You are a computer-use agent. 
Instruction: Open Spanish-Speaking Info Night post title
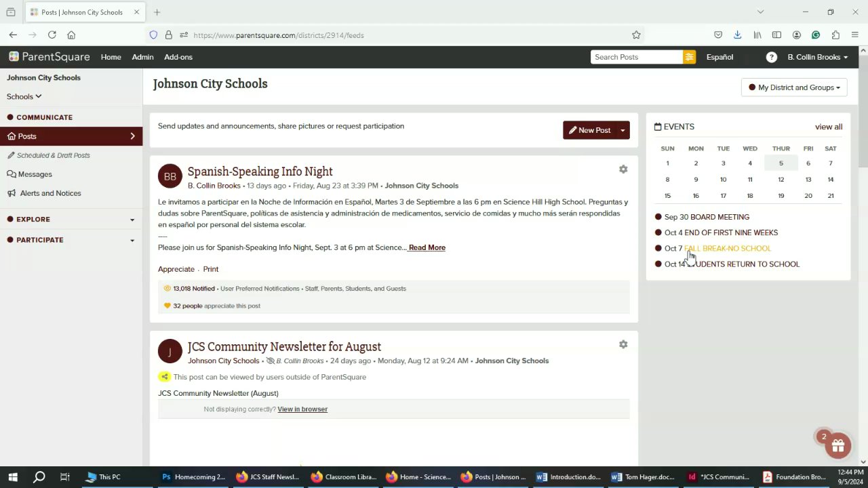(260, 171)
